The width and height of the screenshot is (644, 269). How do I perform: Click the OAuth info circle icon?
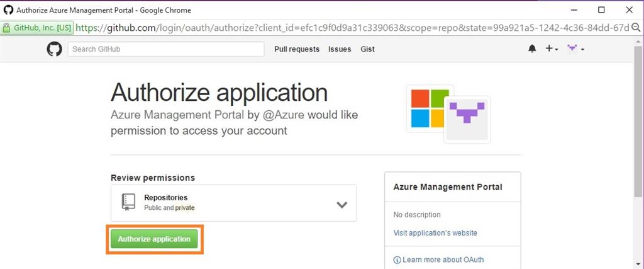(397, 260)
